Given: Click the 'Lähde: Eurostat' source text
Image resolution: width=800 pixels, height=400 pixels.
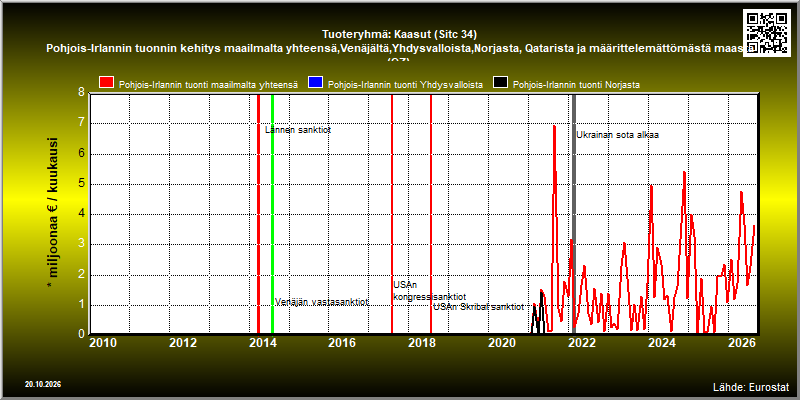Looking at the screenshot, I should tap(751, 386).
